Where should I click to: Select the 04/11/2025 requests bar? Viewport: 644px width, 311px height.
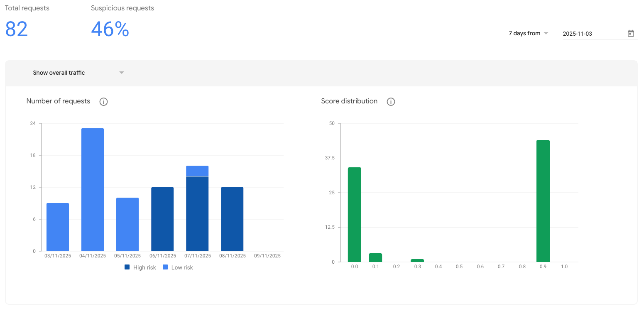(x=93, y=190)
